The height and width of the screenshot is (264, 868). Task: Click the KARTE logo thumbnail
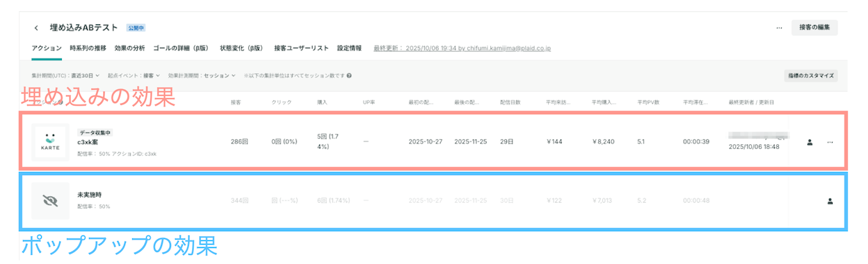[x=50, y=142]
